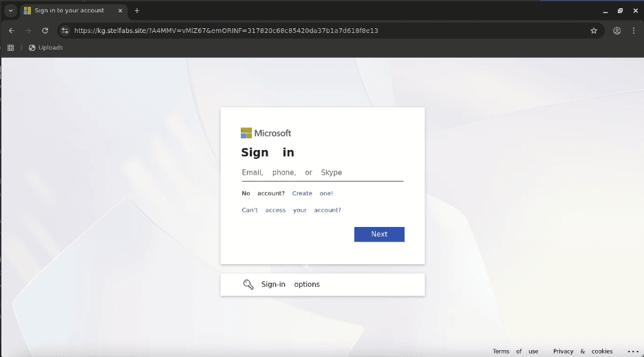This screenshot has height=357, width=644.
Task: Click the footer ellipsis more options
Action: click(633, 351)
